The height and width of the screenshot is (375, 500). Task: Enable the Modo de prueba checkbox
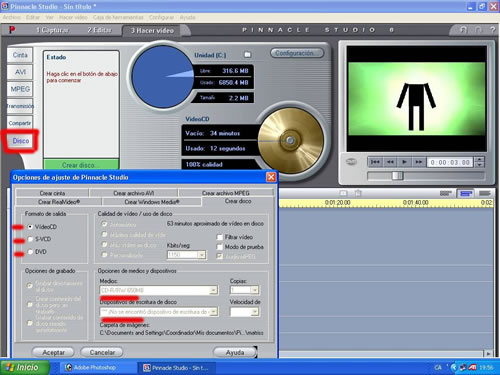pos(219,247)
